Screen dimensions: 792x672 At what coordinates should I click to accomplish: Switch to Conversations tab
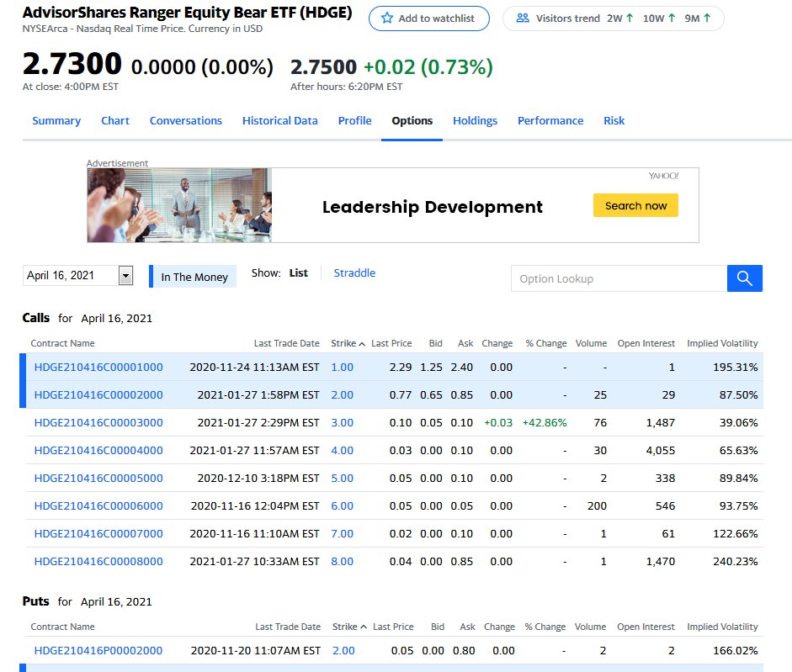186,120
